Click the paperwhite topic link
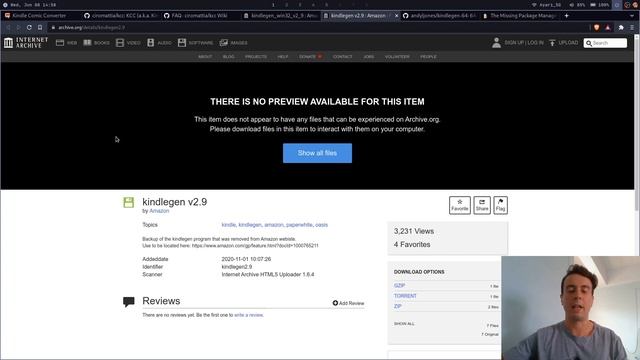Screen dimensions: 640x360 (299, 225)
